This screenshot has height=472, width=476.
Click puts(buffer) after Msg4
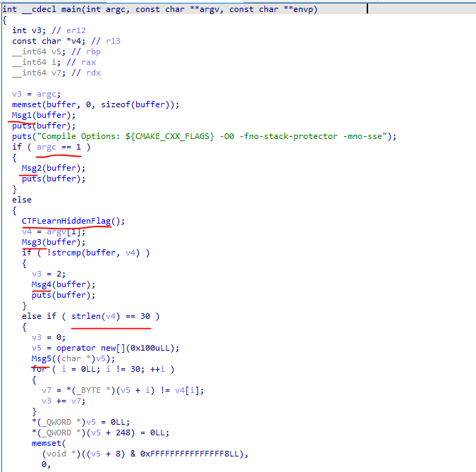point(63,295)
